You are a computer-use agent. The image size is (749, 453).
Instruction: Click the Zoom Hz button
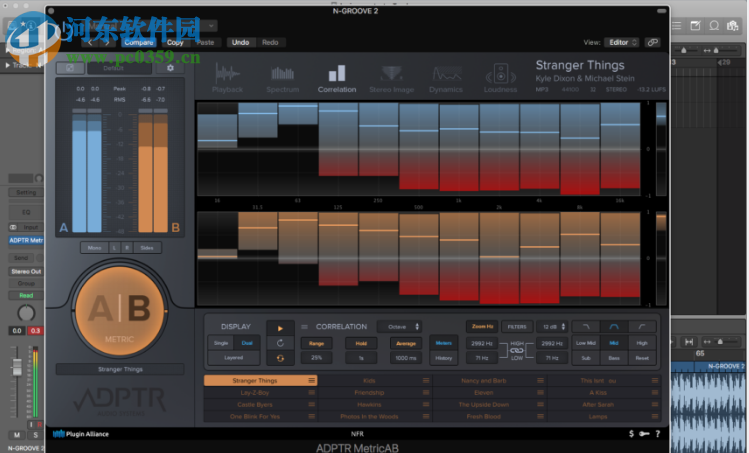482,327
